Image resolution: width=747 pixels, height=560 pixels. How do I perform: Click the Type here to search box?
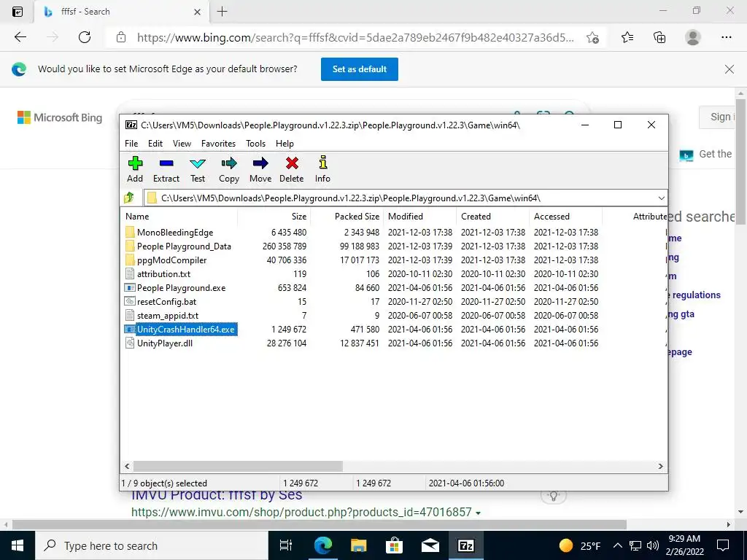152,545
